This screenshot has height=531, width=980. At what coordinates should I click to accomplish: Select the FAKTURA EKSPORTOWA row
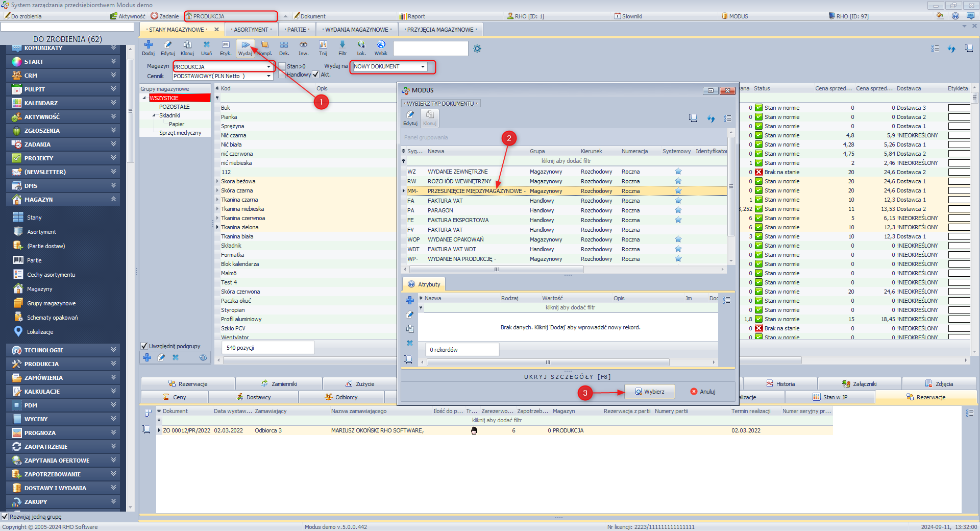pyautogui.click(x=458, y=220)
